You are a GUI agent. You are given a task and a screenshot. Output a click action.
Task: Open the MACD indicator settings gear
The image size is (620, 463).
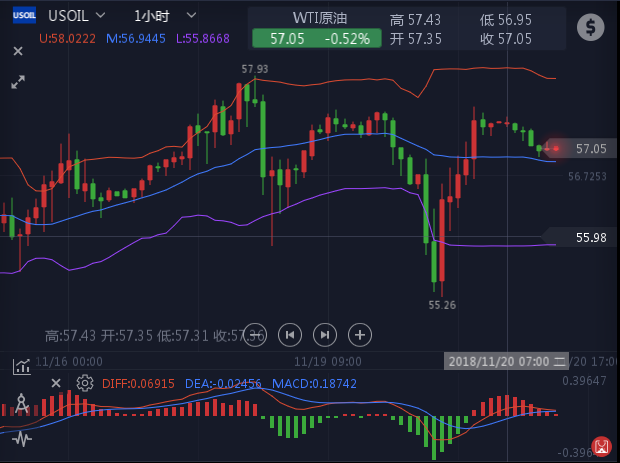[x=85, y=383]
